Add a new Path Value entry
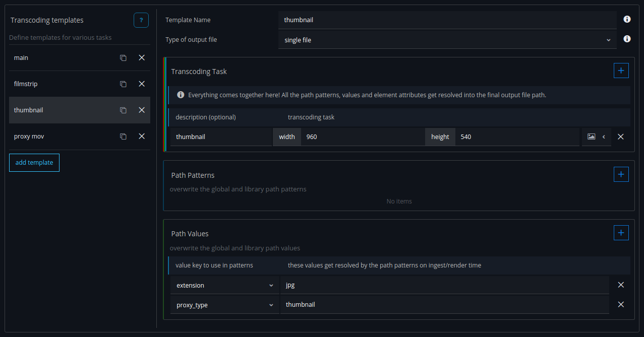644x337 pixels. click(621, 233)
